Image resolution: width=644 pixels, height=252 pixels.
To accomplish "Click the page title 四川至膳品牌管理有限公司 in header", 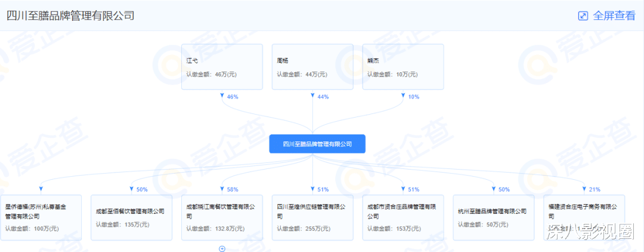I will (70, 16).
